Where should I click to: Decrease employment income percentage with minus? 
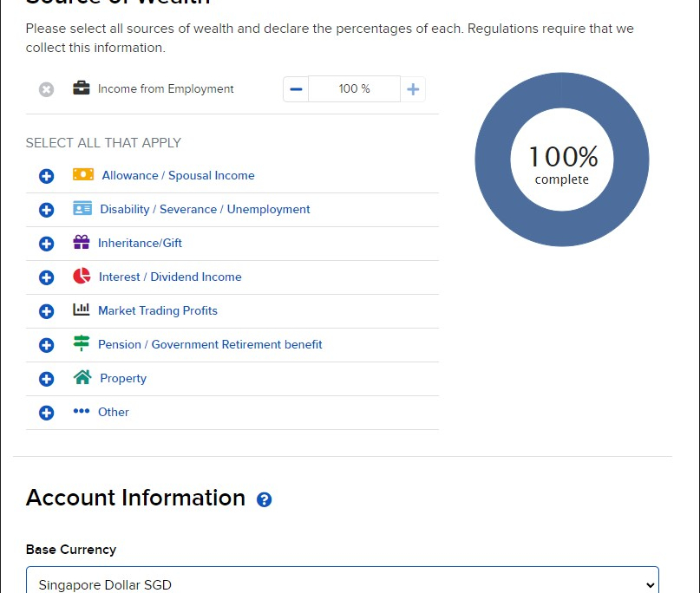(296, 89)
